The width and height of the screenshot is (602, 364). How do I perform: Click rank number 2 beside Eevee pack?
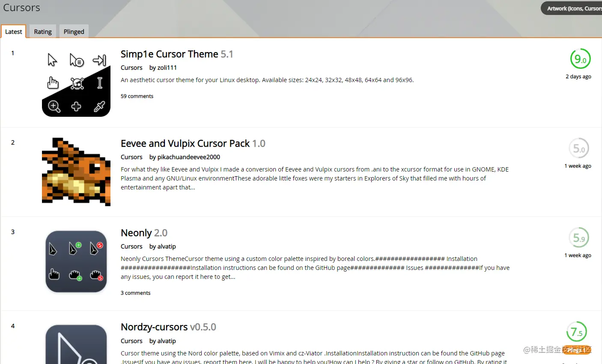point(13,142)
